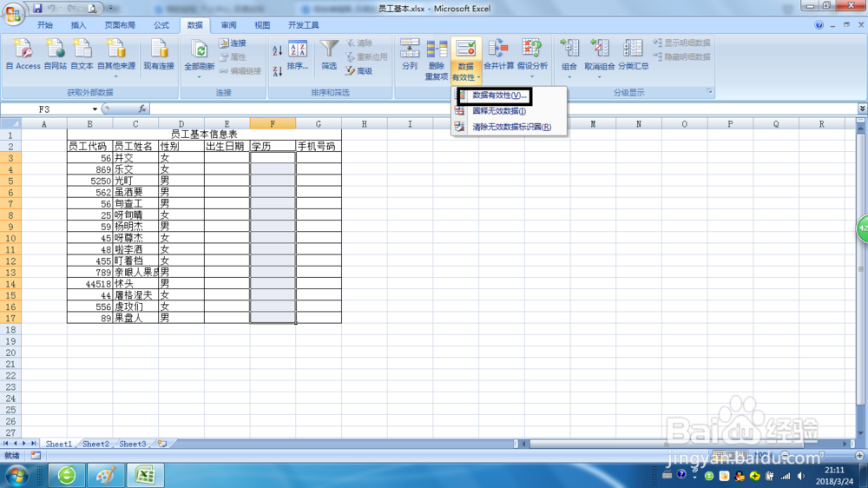Switch to the 页面布局 tab
This screenshot has width=868, height=488.
point(120,25)
